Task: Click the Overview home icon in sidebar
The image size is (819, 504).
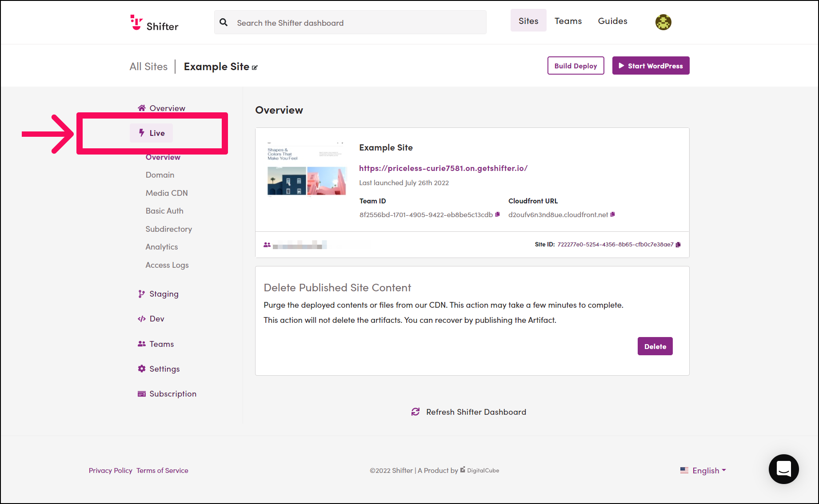Action: 142,108
